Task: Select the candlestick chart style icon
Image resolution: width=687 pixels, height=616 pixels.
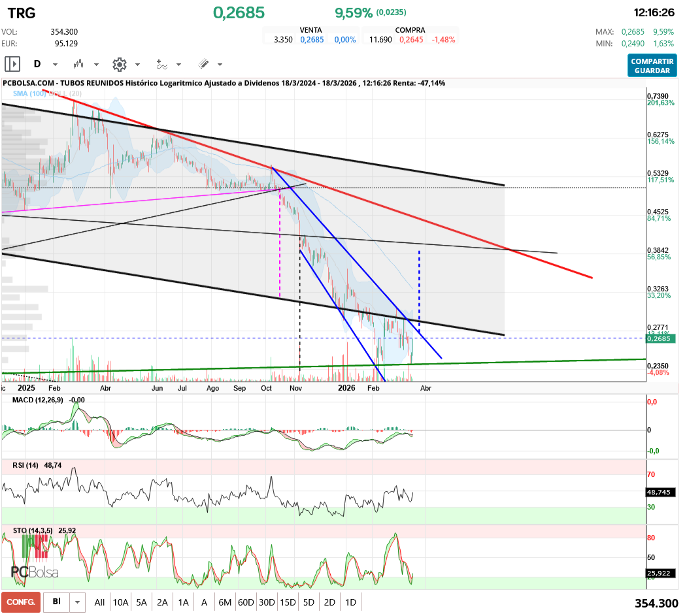Action: (78, 64)
